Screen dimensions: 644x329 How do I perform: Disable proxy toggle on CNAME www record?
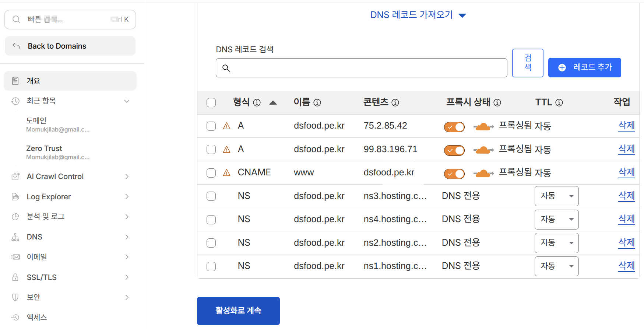click(x=454, y=174)
